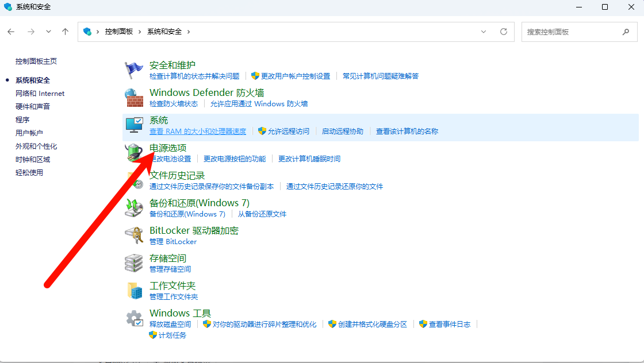Viewport: 644px width, 363px height.
Task: Click 从备份还原文件 link
Action: [262, 214]
